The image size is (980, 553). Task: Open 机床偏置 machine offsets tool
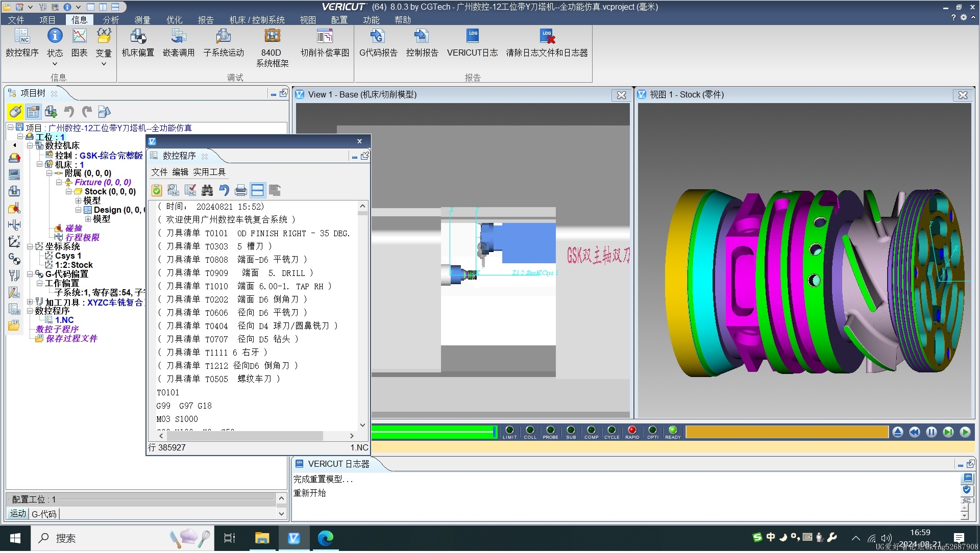coord(138,43)
